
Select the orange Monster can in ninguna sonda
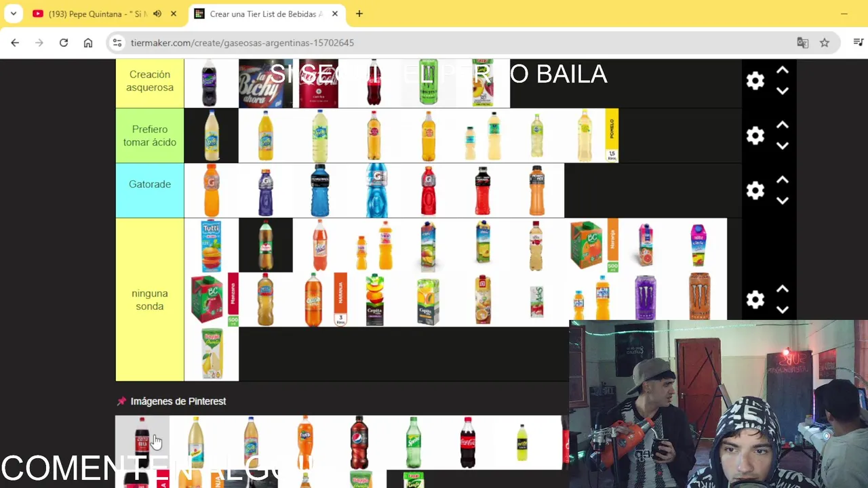click(x=700, y=296)
